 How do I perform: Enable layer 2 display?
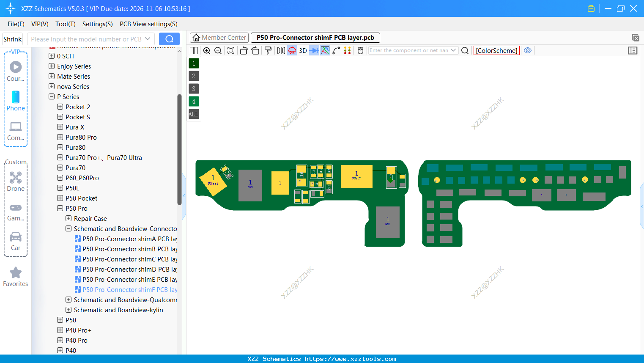coord(193,76)
